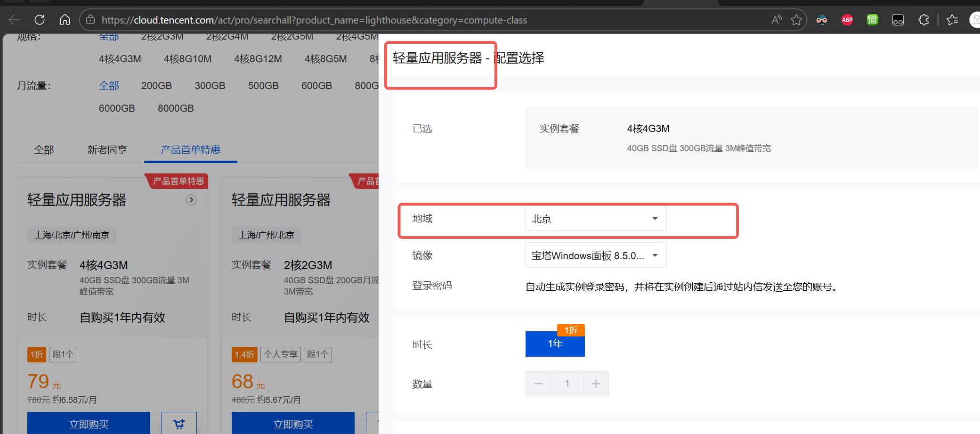Viewport: 980px width, 434px height.
Task: Increase quantity with plus button
Action: point(596,384)
